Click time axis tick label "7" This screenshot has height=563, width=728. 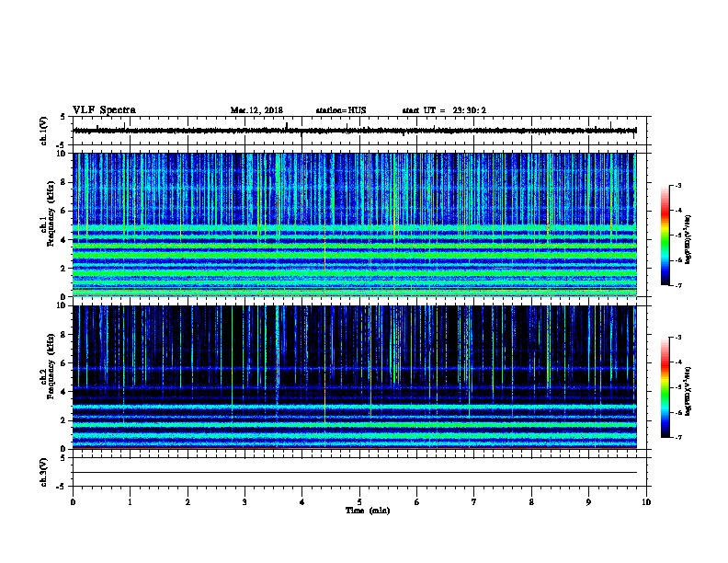pyautogui.click(x=474, y=502)
